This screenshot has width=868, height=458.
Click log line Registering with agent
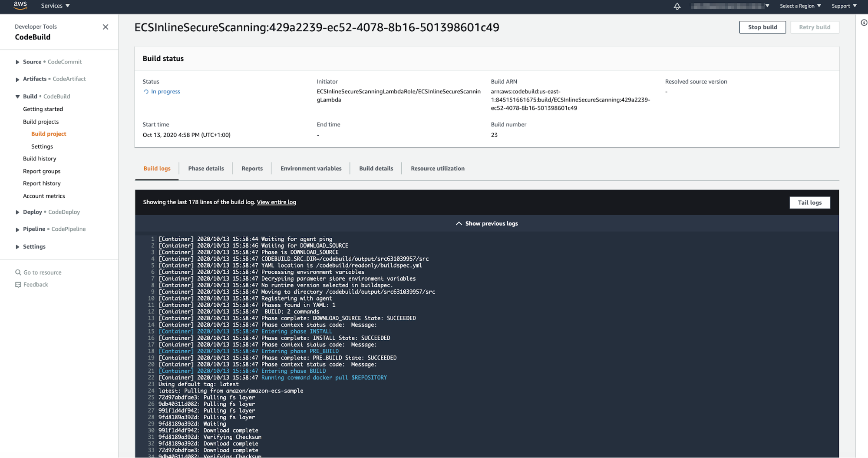(x=245, y=299)
